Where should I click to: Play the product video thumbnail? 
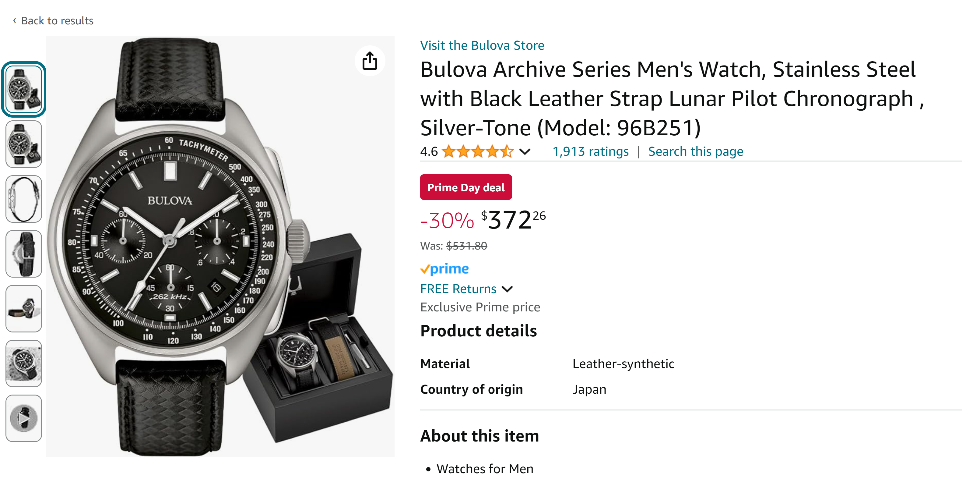pyautogui.click(x=23, y=418)
